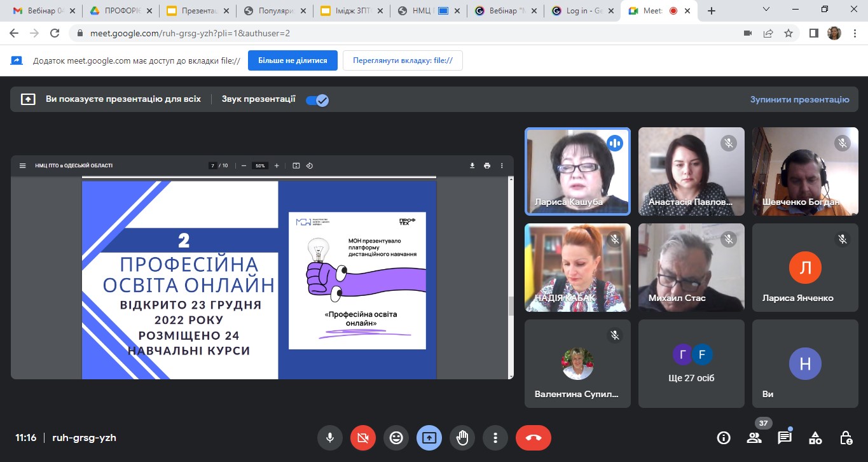Show the participants list
This screenshot has height=462, width=868.
pyautogui.click(x=754, y=438)
